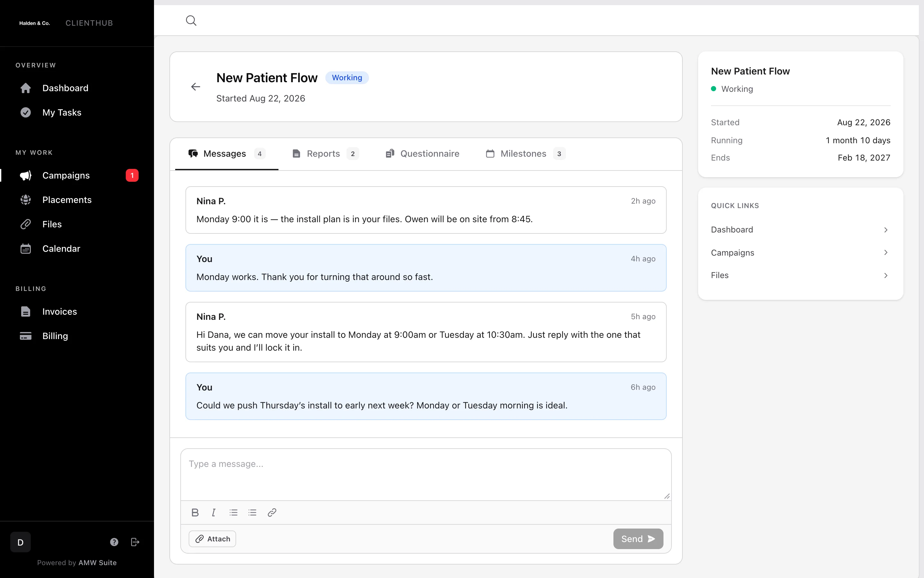Focus the Type a message field
Image resolution: width=924 pixels, height=578 pixels.
coord(426,474)
